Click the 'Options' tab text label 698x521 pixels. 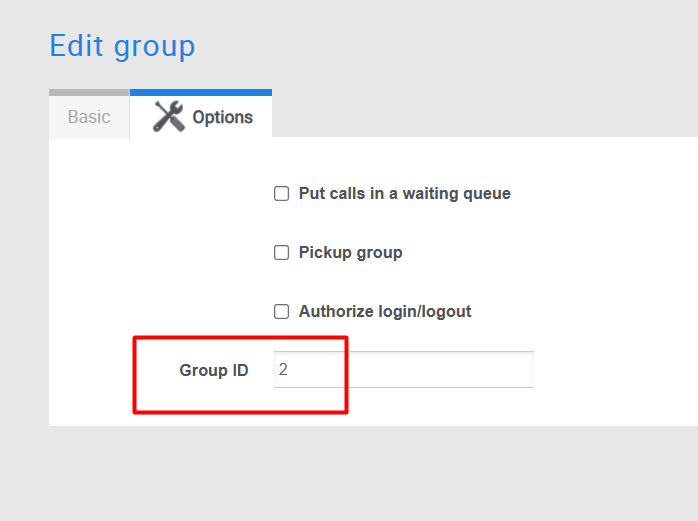[223, 117]
